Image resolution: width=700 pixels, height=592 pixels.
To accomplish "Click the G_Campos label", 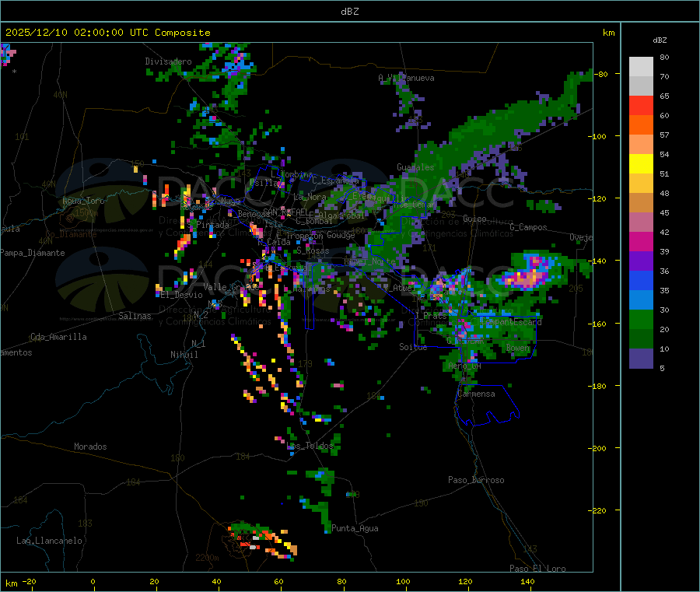I will point(528,227).
